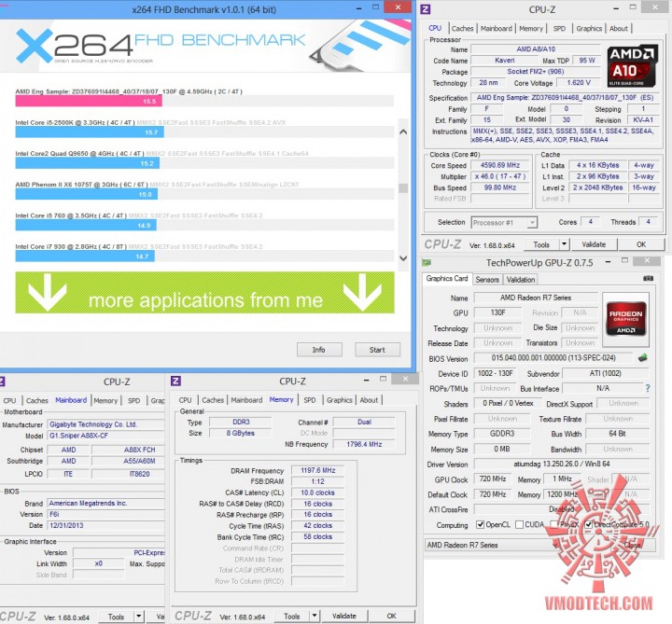Click Validate button in CPU-Z Memory window
672x624 pixels.
[x=344, y=616]
